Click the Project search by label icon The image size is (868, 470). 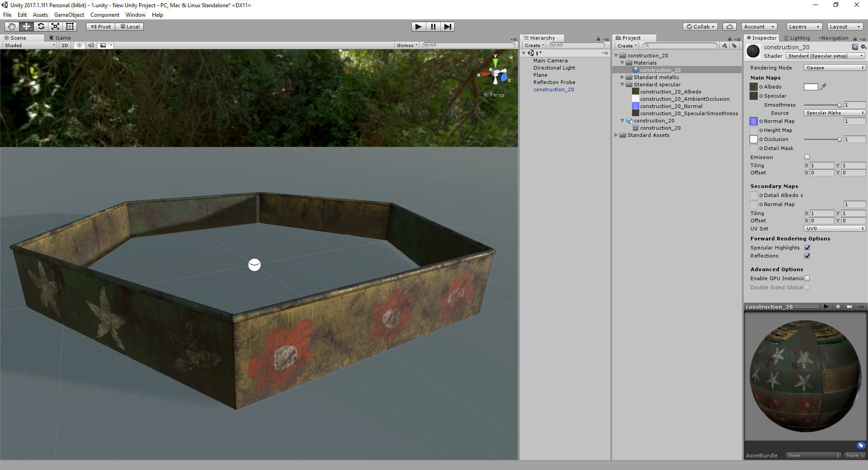pyautogui.click(x=734, y=46)
